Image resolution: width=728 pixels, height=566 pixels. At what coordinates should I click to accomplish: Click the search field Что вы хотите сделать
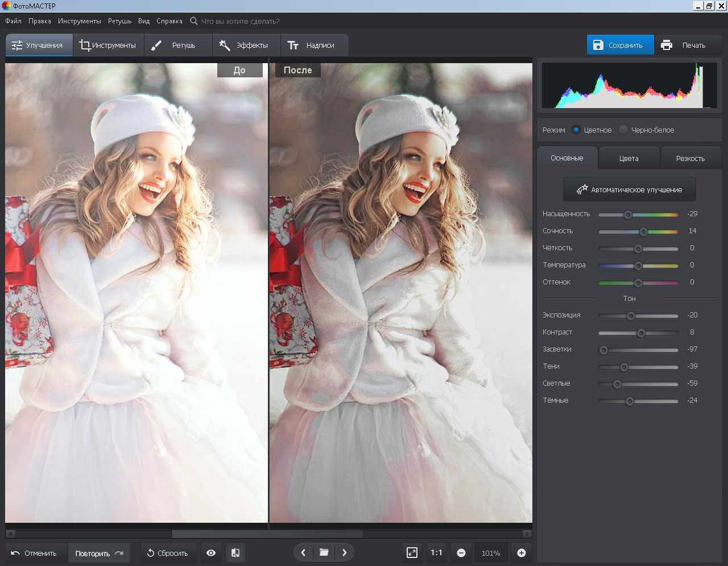tap(240, 21)
